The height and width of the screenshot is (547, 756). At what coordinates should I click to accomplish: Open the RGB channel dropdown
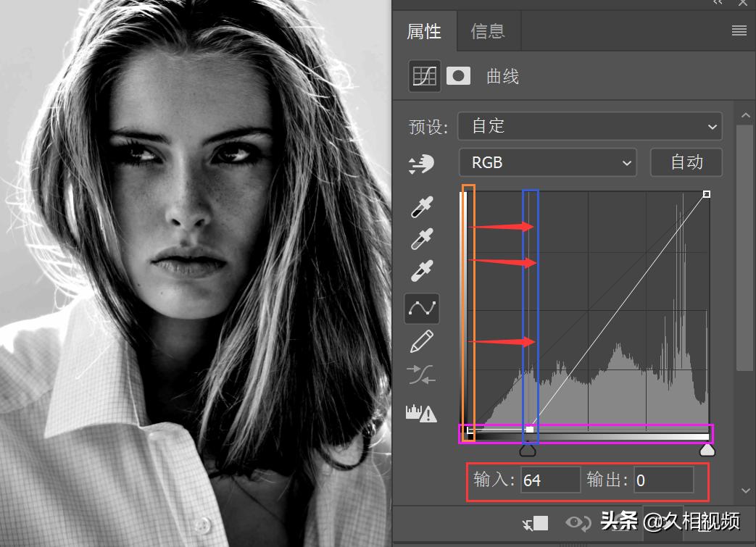click(x=547, y=162)
